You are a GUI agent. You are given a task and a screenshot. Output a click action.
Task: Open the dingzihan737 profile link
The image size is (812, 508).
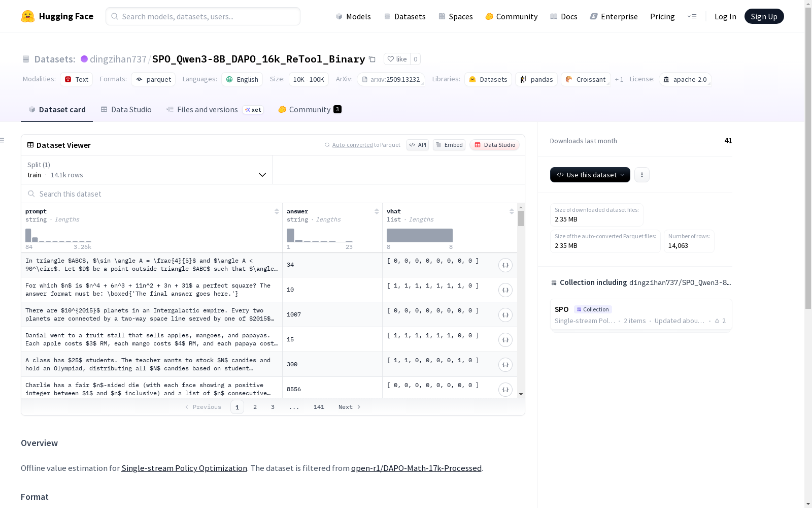pos(118,59)
